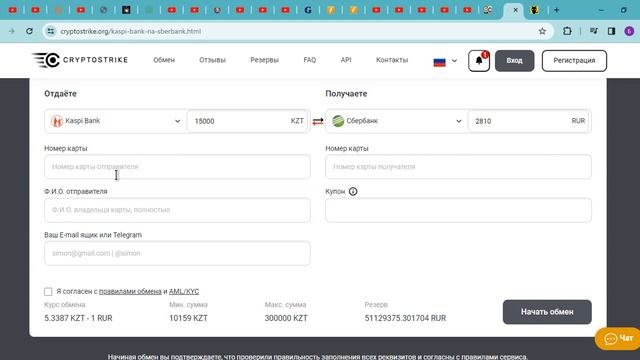The height and width of the screenshot is (360, 640).
Task: Focus the recipient card number field
Action: coord(458,167)
